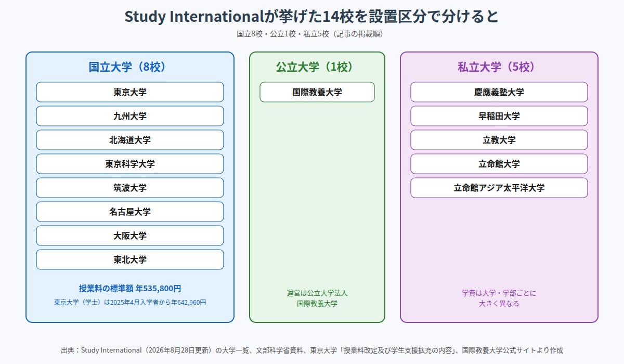Click the '立命館大学' box

click(499, 164)
